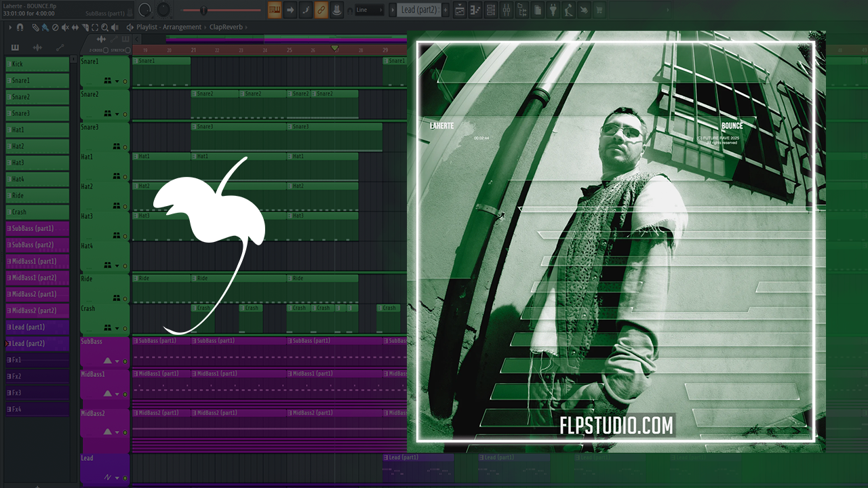
Task: Open the Lead (part2) pattern selector
Action: point(418,9)
